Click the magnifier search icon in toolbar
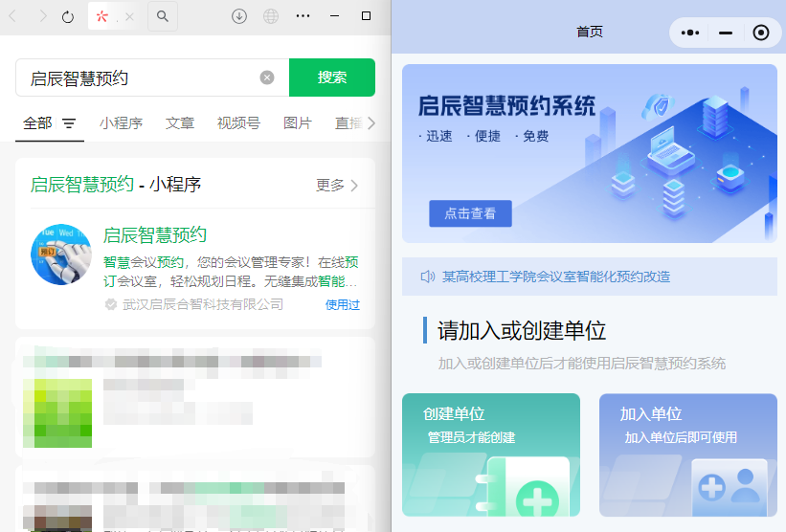786x532 pixels. coord(163,16)
